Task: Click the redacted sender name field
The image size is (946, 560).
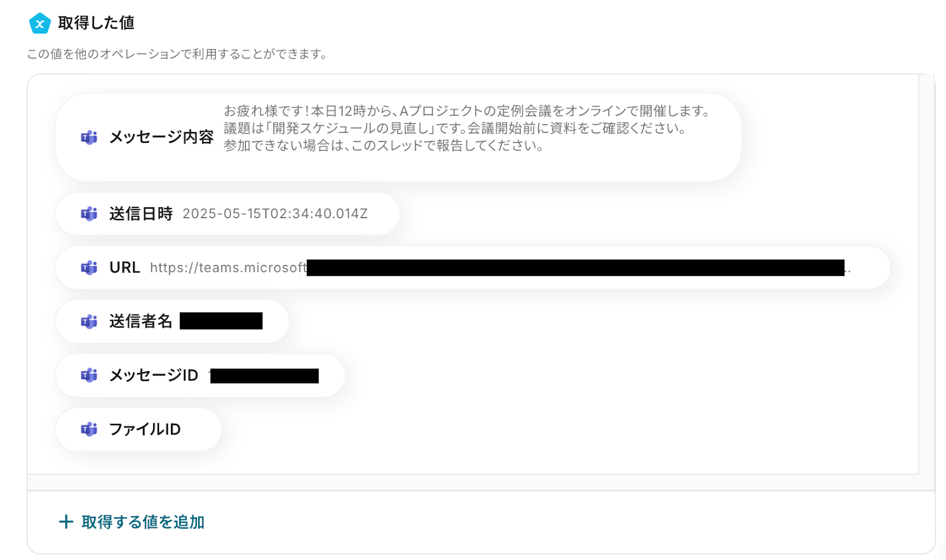Action: 221,321
